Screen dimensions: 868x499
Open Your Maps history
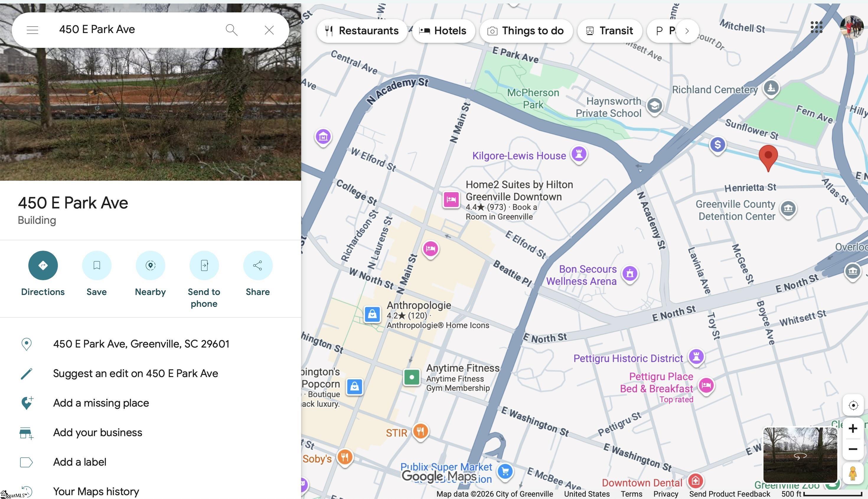pyautogui.click(x=96, y=491)
